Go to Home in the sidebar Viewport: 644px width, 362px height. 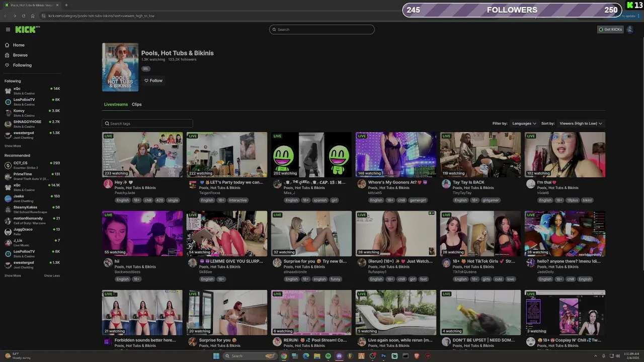[19, 45]
